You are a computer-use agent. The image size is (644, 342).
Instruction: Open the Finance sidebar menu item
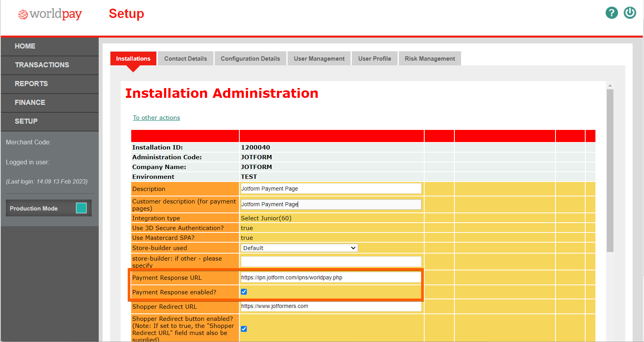pyautogui.click(x=30, y=103)
